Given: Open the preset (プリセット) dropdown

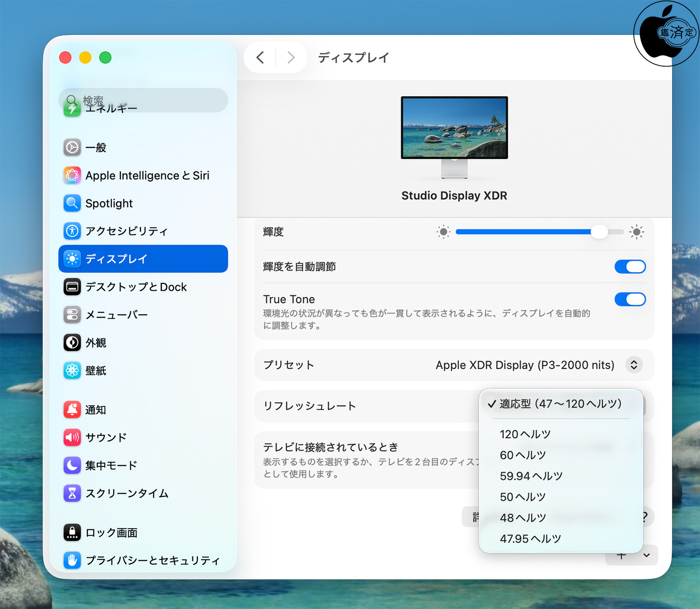Looking at the screenshot, I should (x=634, y=365).
